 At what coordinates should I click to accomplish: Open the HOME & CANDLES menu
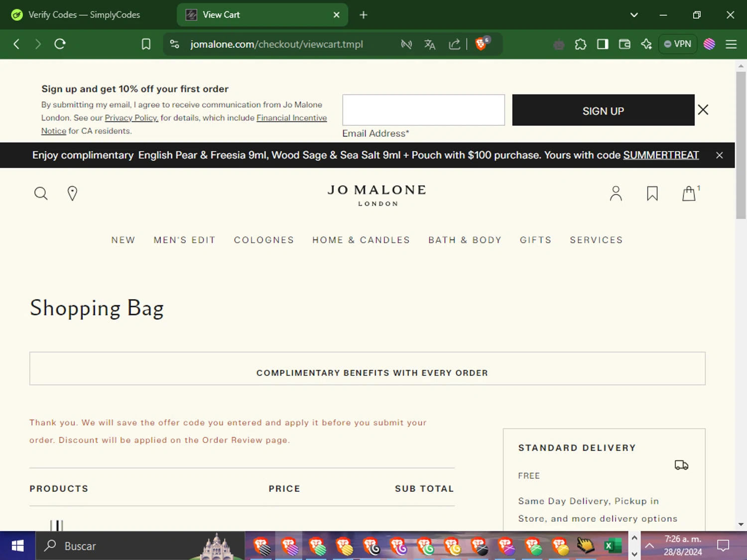tap(361, 240)
